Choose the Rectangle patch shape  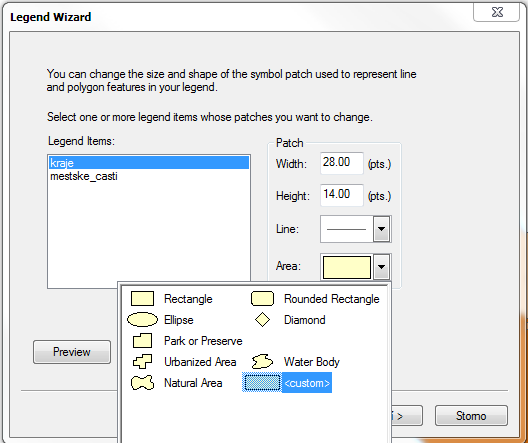pyautogui.click(x=171, y=299)
